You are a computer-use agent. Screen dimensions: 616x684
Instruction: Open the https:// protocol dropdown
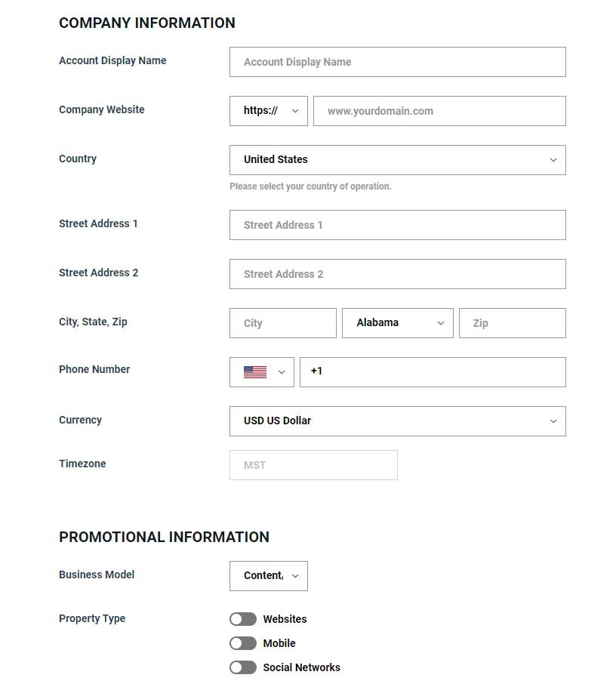point(269,111)
